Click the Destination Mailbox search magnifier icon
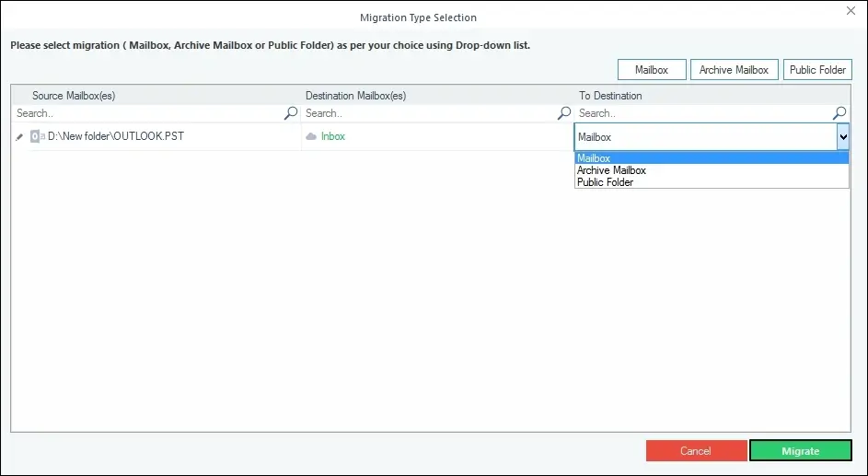The width and height of the screenshot is (868, 476). coord(564,113)
